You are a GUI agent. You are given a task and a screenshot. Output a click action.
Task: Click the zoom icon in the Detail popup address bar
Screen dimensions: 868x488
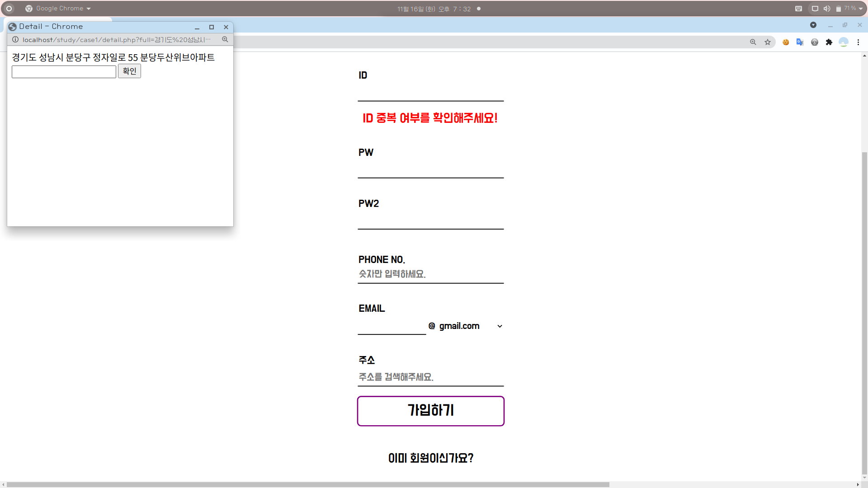click(x=225, y=40)
